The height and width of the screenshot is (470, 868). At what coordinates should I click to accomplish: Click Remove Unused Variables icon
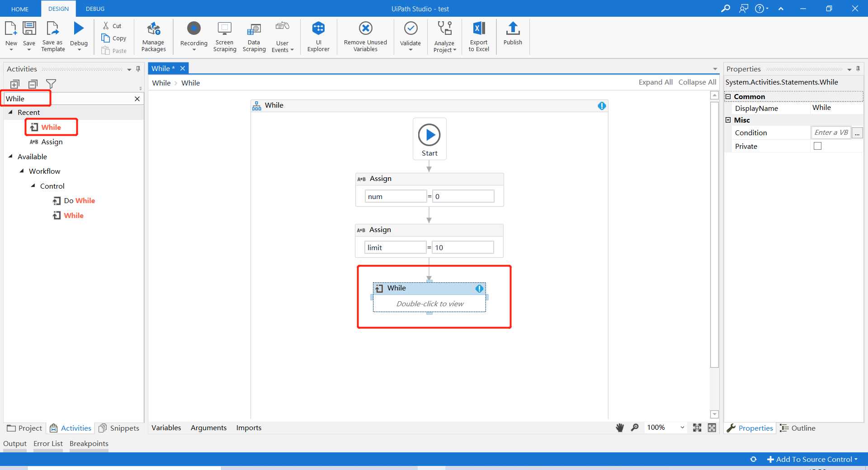point(365,28)
